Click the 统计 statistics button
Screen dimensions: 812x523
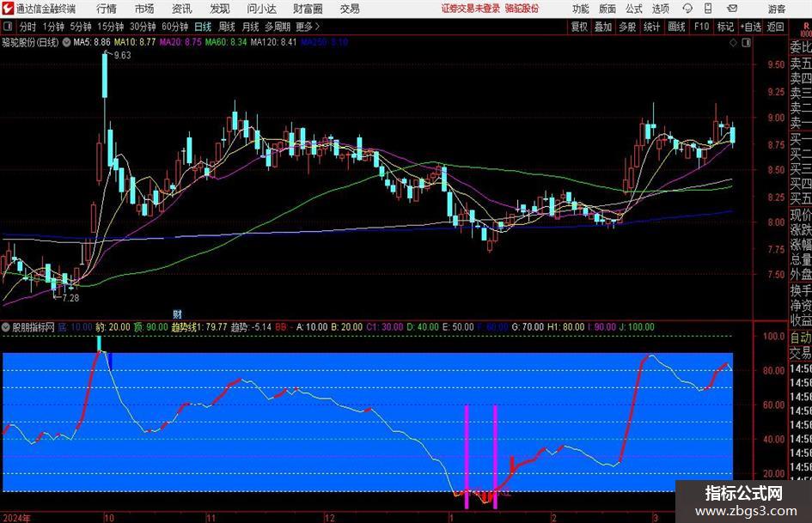point(651,27)
